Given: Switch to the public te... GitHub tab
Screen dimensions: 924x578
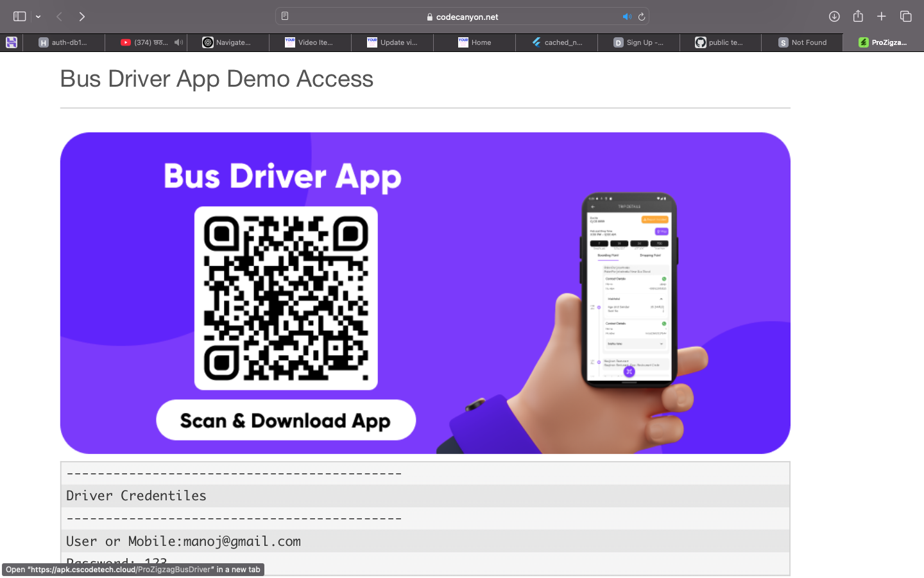Looking at the screenshot, I should (x=720, y=42).
